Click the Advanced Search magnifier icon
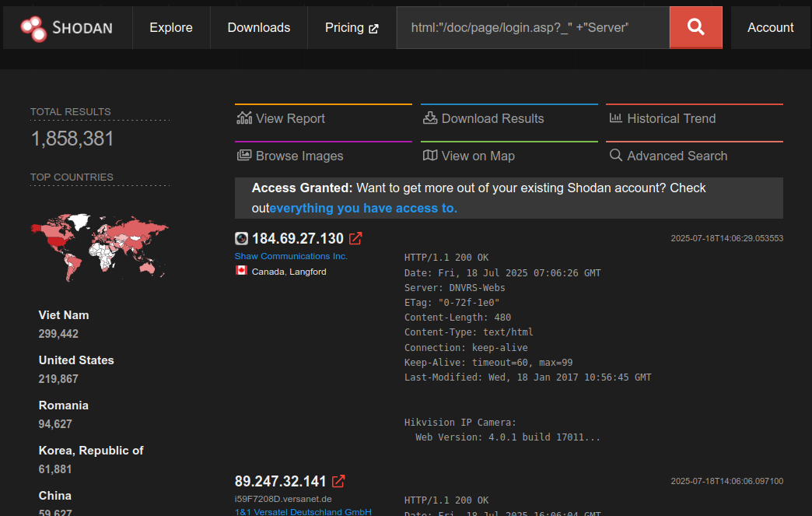The height and width of the screenshot is (516, 812). point(615,156)
